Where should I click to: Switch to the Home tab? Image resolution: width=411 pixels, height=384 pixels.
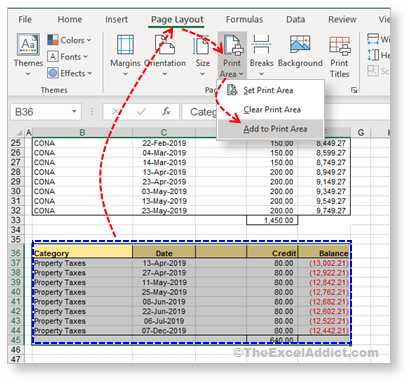[70, 20]
